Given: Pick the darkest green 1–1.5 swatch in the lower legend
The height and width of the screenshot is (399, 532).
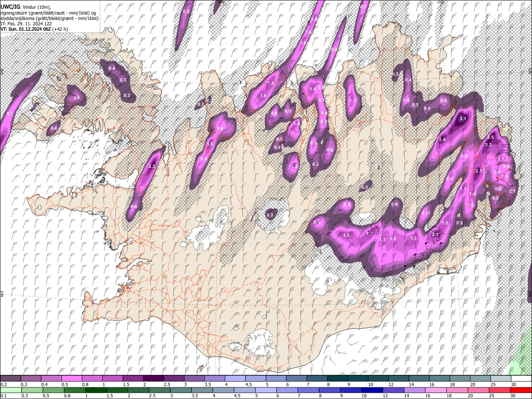Looking at the screenshot, I should pyautogui.click(x=96, y=390).
